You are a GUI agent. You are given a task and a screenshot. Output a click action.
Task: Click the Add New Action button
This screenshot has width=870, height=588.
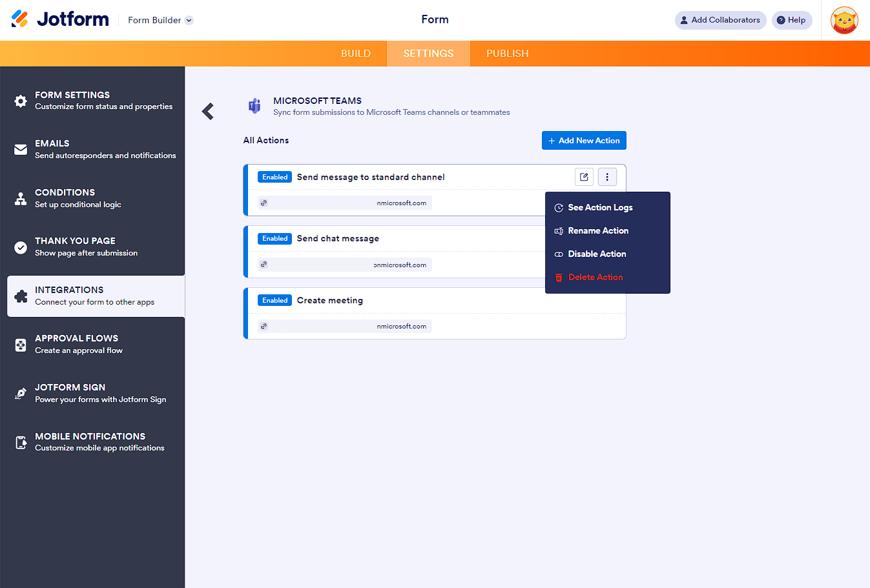pos(584,141)
